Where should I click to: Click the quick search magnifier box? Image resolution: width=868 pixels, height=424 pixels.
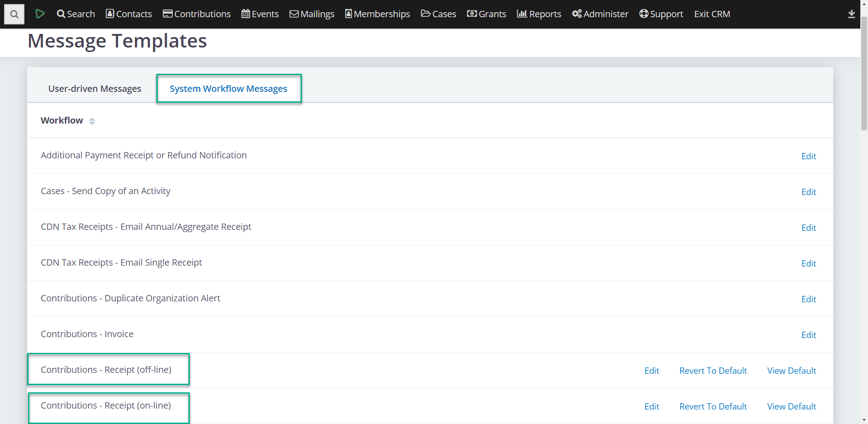pos(14,14)
